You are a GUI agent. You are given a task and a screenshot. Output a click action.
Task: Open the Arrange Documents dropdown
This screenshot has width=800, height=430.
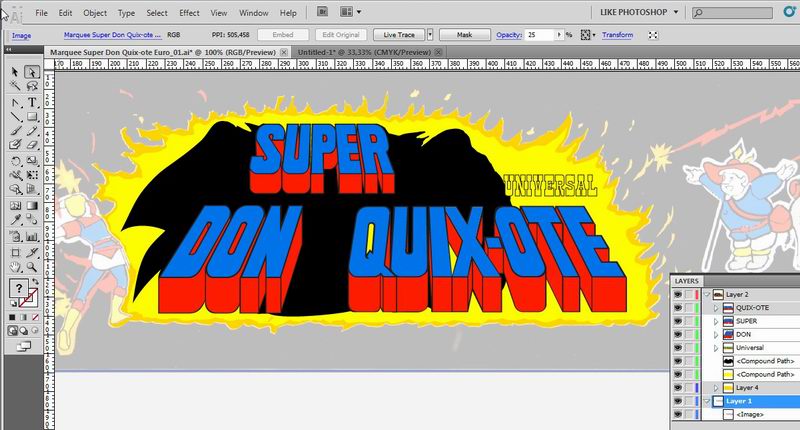tap(351, 12)
